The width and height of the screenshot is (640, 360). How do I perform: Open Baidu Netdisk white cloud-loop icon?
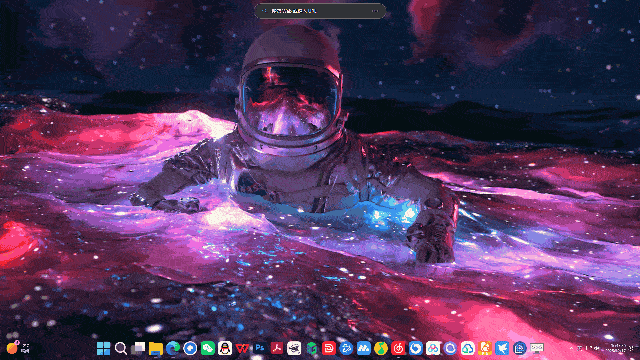pos(433,348)
